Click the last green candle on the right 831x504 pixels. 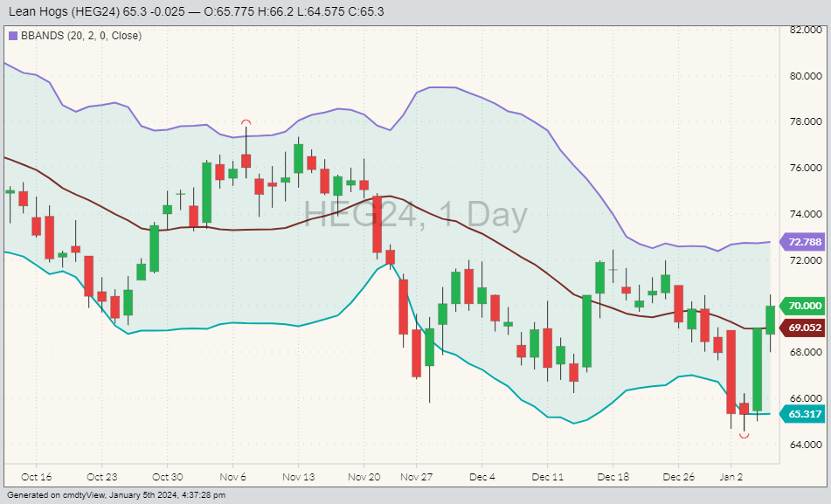coord(770,320)
